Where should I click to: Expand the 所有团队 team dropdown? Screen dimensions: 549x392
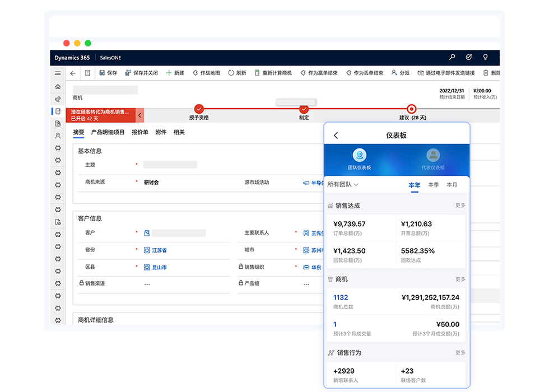[x=343, y=184]
